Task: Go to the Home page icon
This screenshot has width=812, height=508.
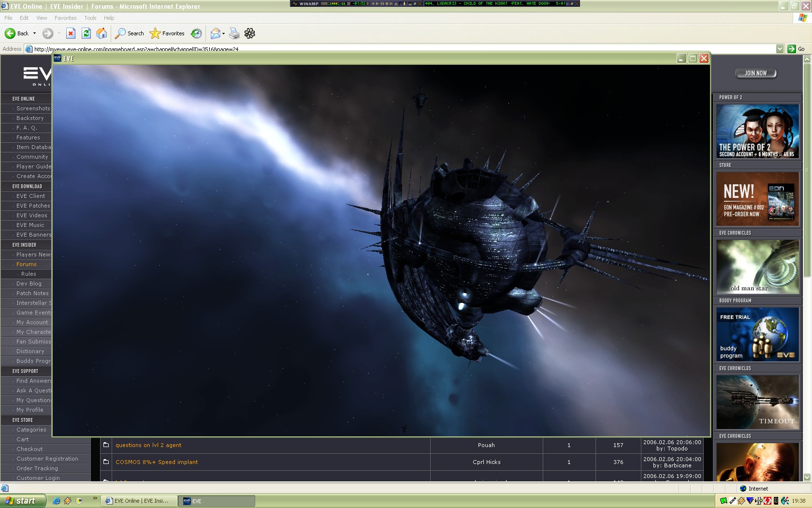Action: 101,33
